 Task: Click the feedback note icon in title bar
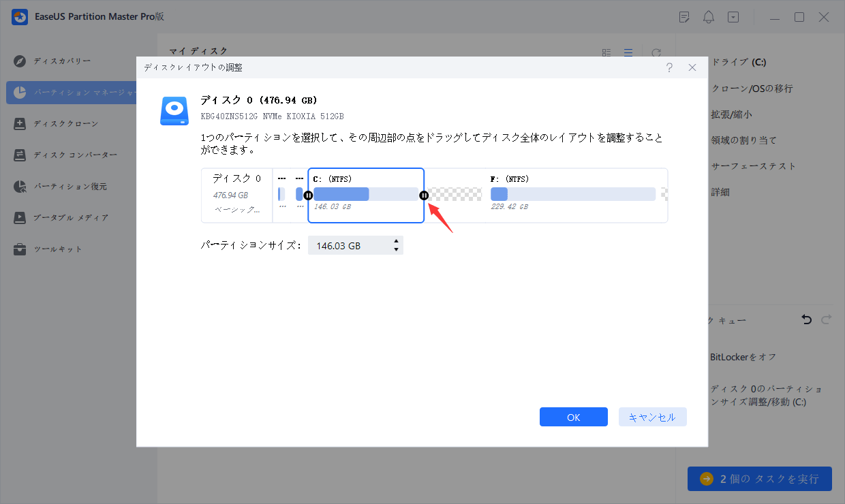click(x=683, y=16)
